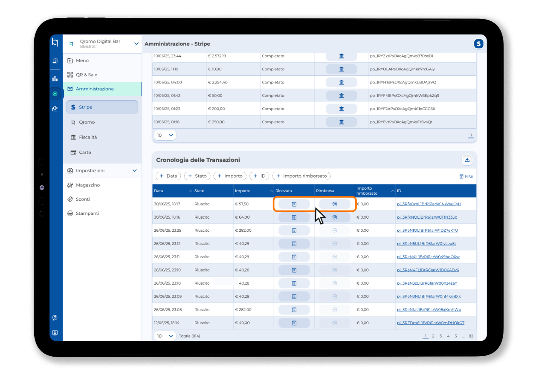
Task: Open receipt for 26/06/25, 23:12 transaction
Action: pyautogui.click(x=294, y=244)
